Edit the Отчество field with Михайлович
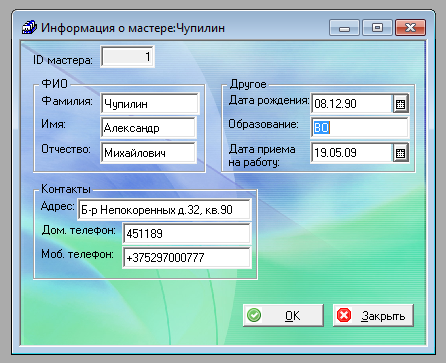 click(x=148, y=153)
